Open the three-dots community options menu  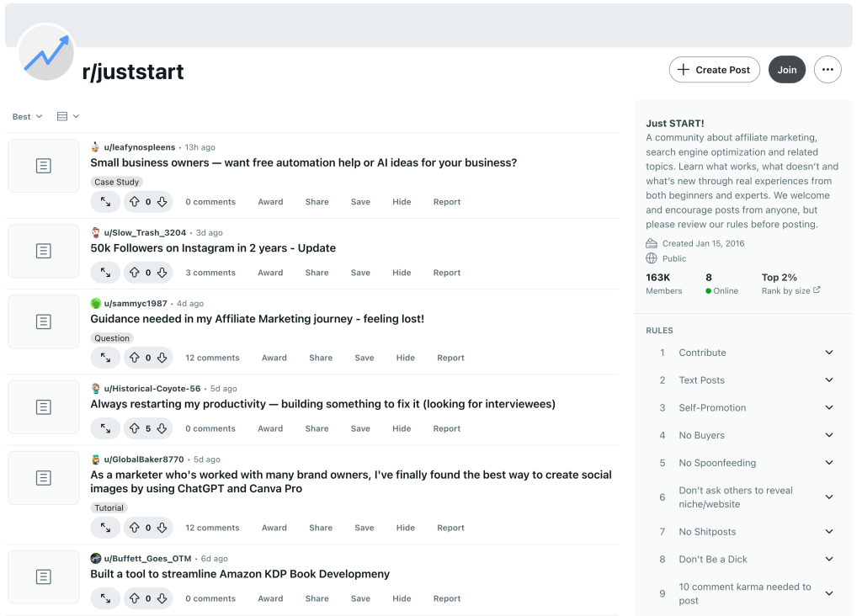tap(827, 70)
